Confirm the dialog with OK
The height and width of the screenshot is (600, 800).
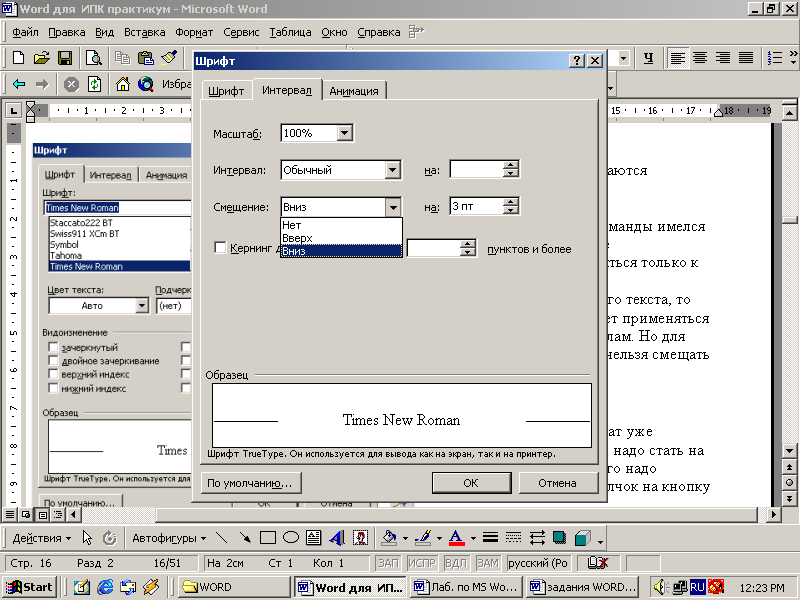[x=471, y=483]
